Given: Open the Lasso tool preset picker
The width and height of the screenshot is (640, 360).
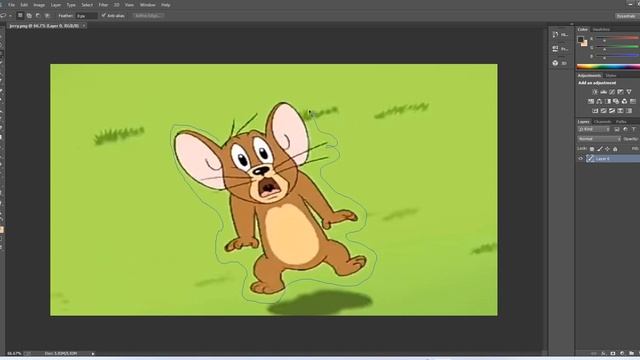Looking at the screenshot, I should pyautogui.click(x=3, y=16).
